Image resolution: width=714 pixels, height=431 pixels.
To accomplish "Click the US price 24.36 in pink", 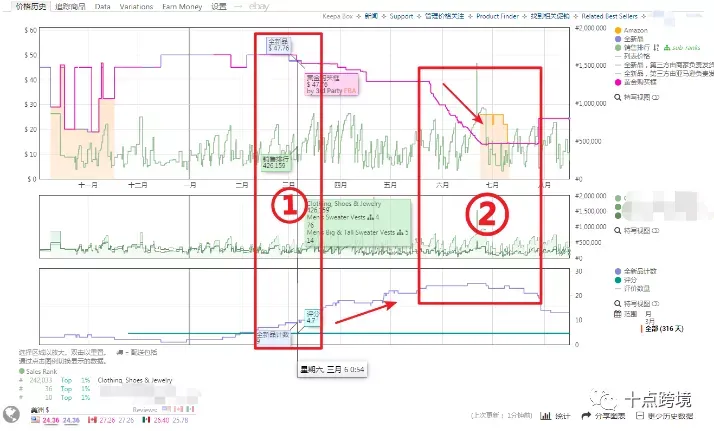I will (x=51, y=420).
